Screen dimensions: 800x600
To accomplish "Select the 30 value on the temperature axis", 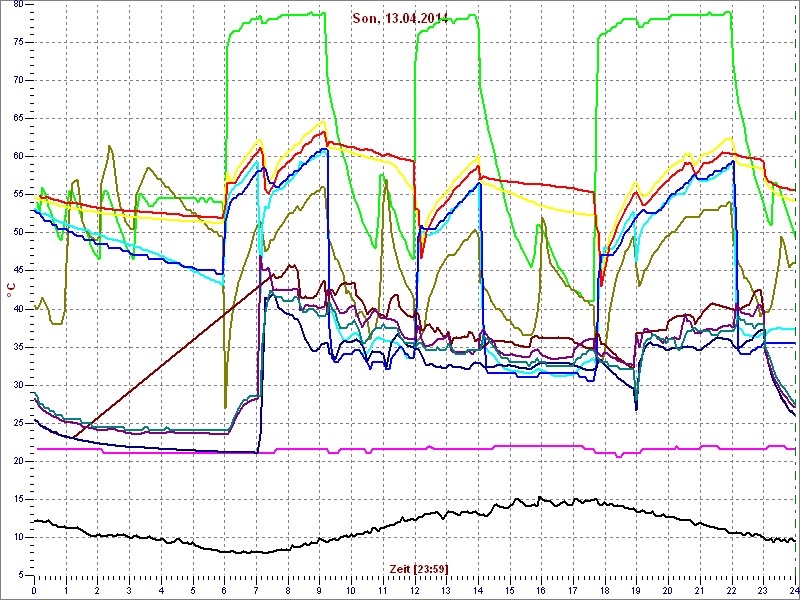I will coord(17,385).
